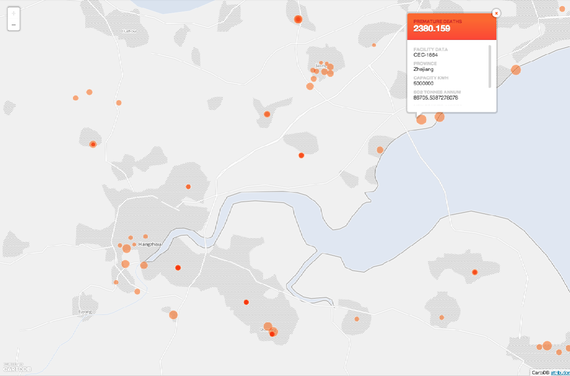Zoom in with the plus button
The width and height of the screenshot is (570, 376).
pos(14,13)
